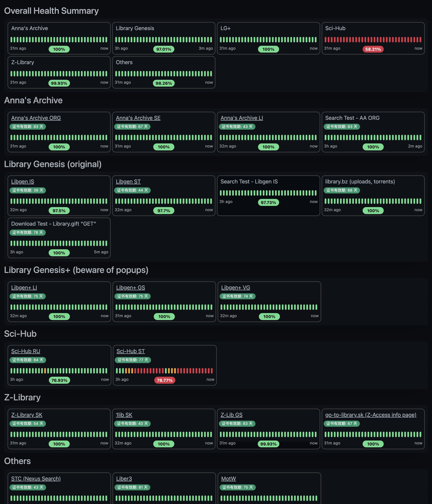This screenshot has width=432, height=504.
Task: Click the Others 98.26% uptime badge
Action: pyautogui.click(x=164, y=83)
